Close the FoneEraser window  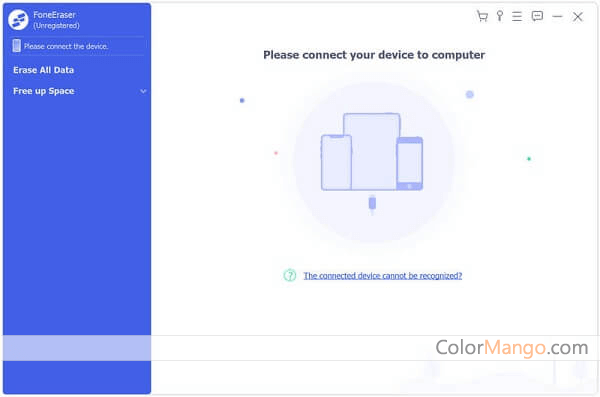click(577, 16)
